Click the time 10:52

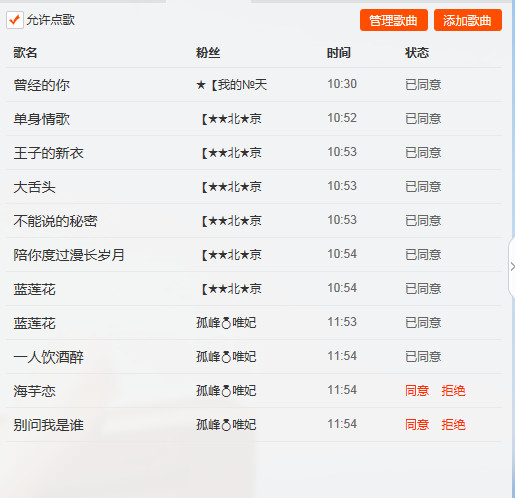(342, 118)
